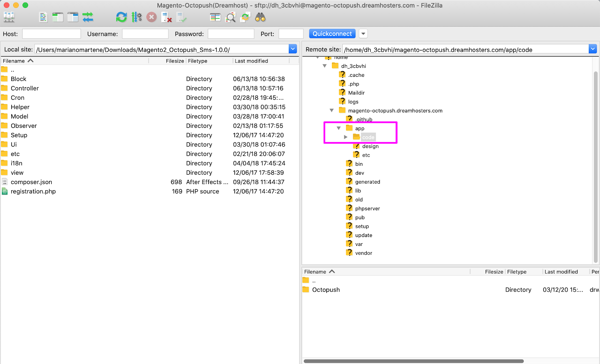600x364 pixels.
Task: Toggle synchronized browsing
Action: coord(245,17)
